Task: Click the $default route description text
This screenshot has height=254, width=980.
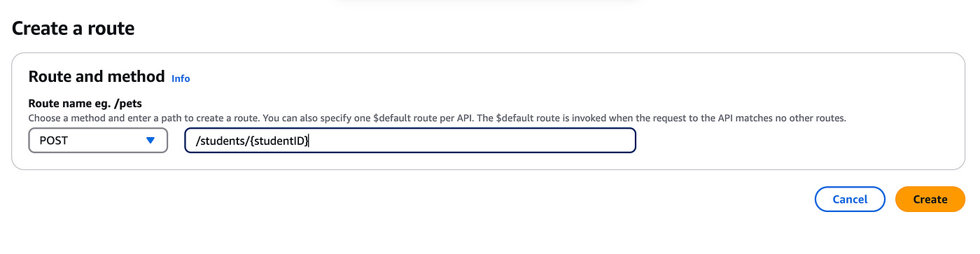Action: 437,118
